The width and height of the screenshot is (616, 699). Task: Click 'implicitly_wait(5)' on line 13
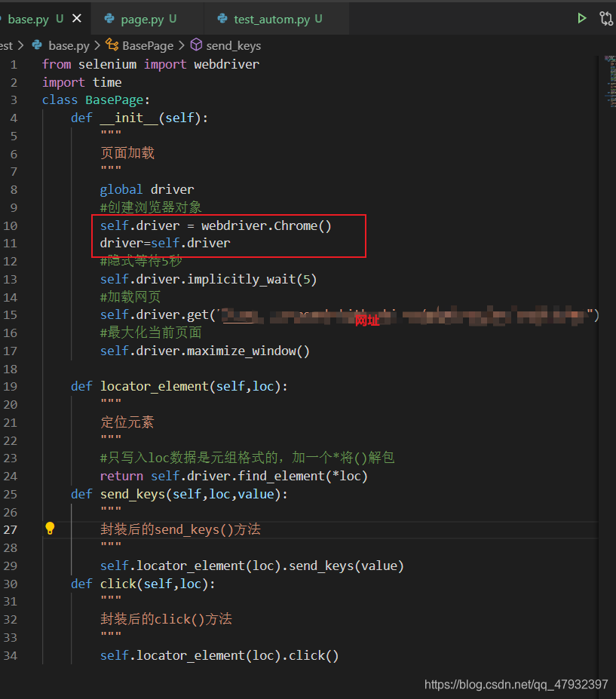click(x=252, y=280)
